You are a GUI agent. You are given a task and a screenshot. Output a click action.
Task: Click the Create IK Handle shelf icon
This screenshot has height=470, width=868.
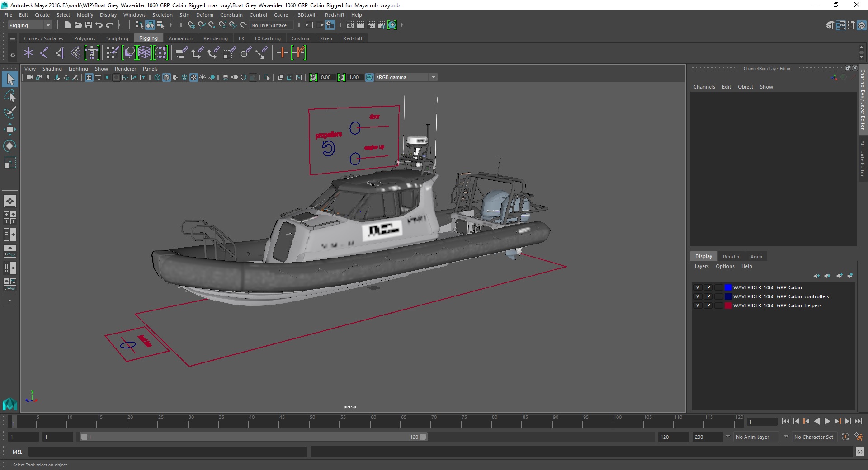click(60, 53)
